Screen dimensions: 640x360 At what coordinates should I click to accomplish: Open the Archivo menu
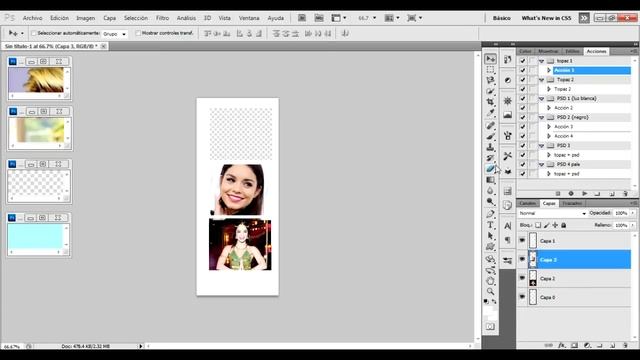[32, 18]
